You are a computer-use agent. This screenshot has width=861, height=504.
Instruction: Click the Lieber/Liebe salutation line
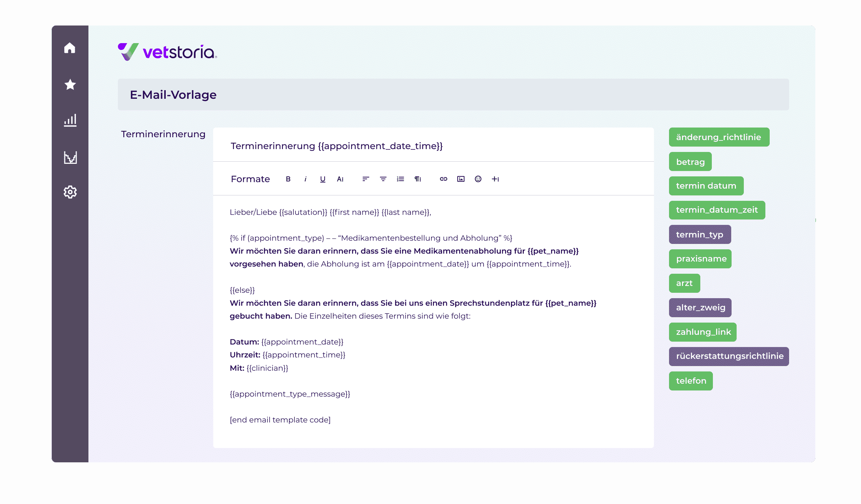pyautogui.click(x=330, y=212)
